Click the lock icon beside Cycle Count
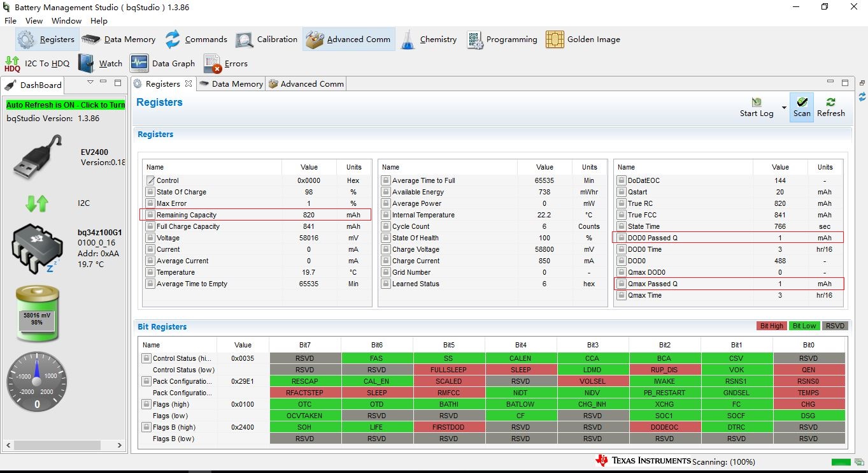Screen dimensions: 868x473 pos(386,226)
